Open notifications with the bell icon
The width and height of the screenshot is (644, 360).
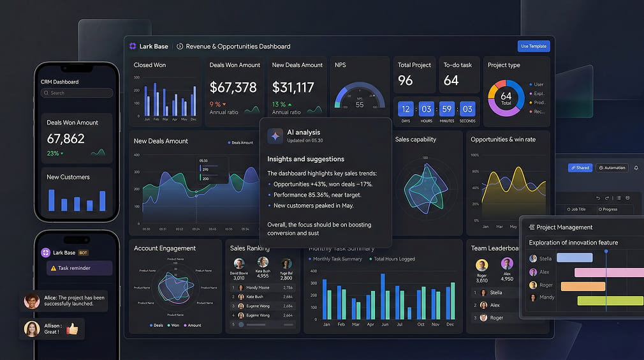pos(636,168)
